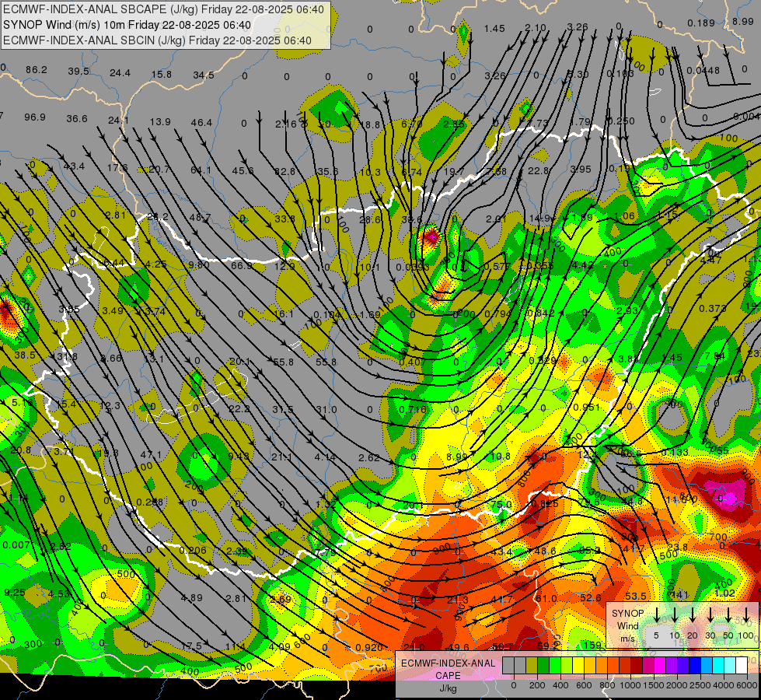Select the value 0.951 on the map
The image size is (761, 700).
(x=586, y=407)
